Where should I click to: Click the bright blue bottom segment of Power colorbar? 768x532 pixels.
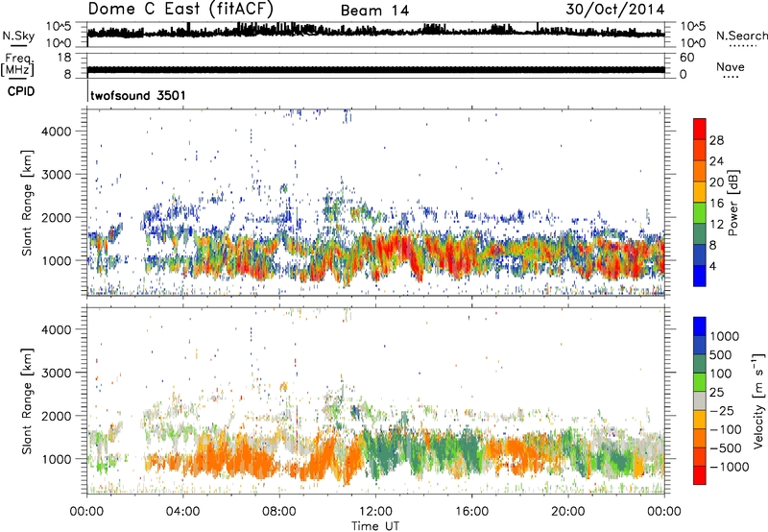[x=700, y=276]
